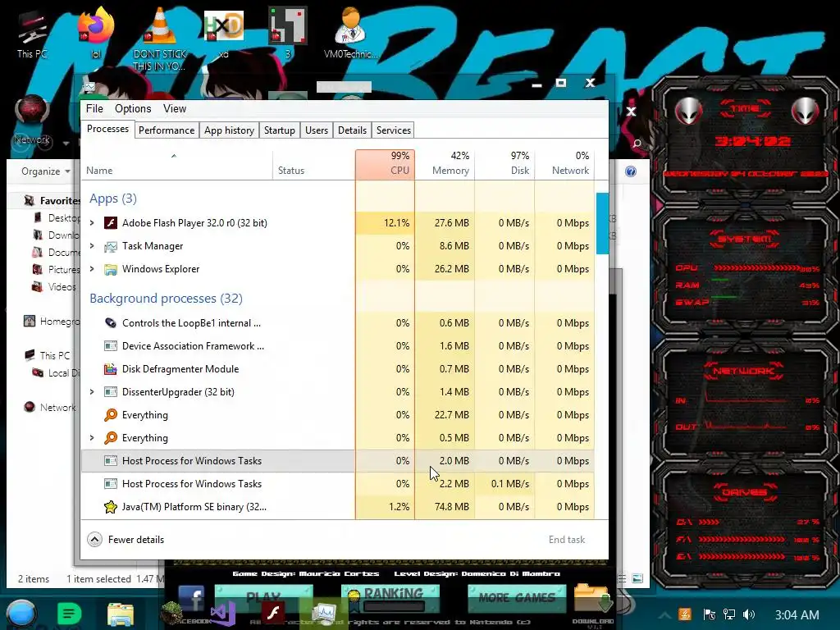Switch to the Details tab

(352, 130)
